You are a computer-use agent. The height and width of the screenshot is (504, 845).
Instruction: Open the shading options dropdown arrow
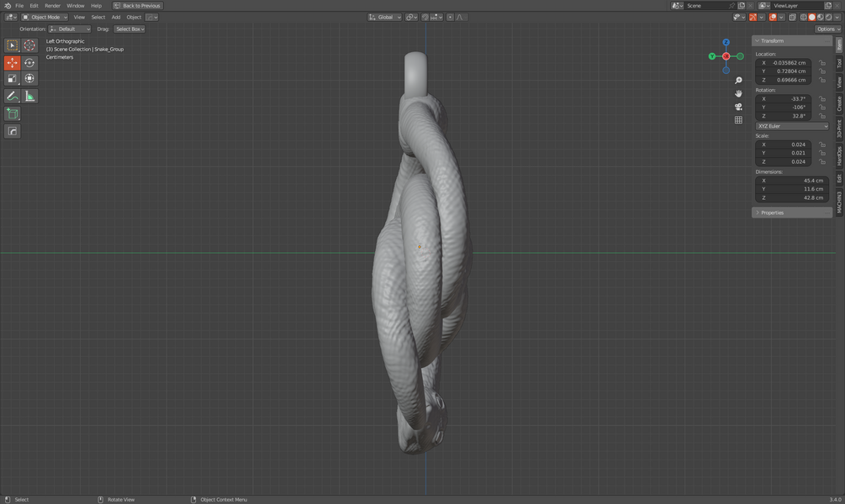click(x=837, y=18)
